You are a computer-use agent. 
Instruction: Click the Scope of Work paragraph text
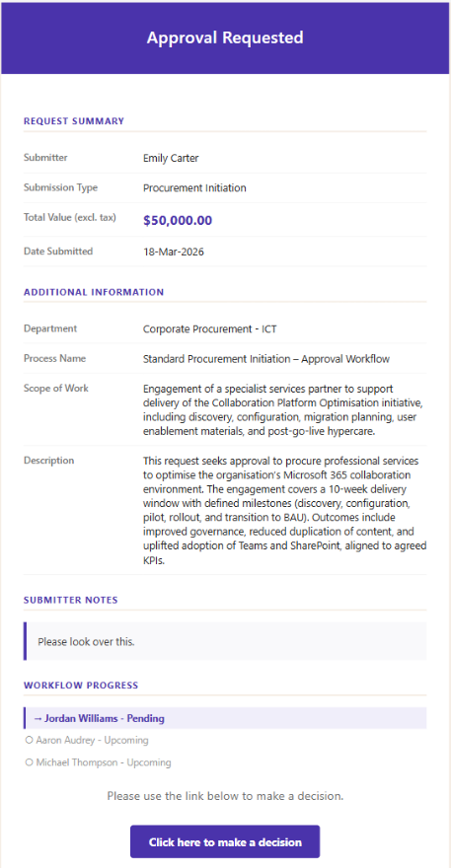click(283, 410)
